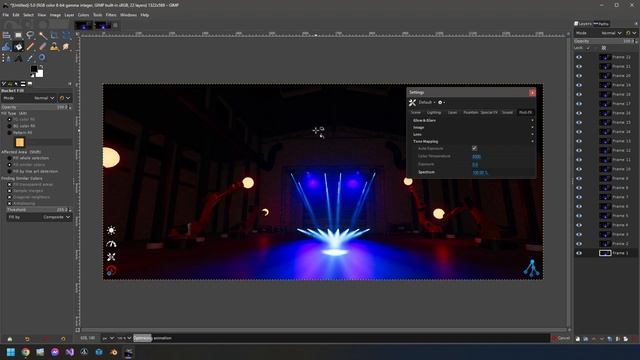This screenshot has height=360, width=640.
Task: Switch to the Paths tab
Action: (602, 24)
